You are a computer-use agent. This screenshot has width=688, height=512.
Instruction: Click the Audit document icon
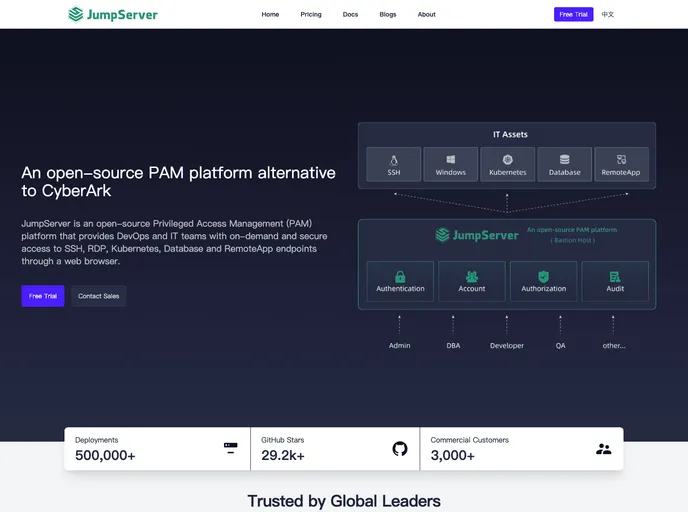pos(615,276)
